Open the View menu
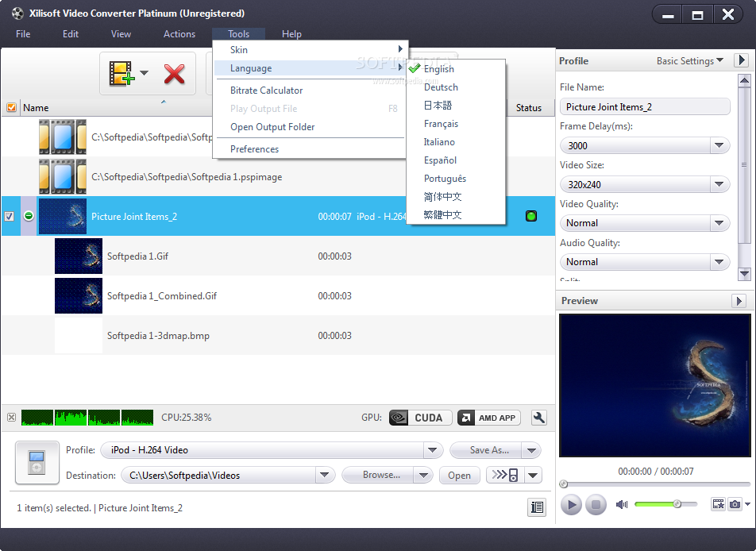 point(121,34)
